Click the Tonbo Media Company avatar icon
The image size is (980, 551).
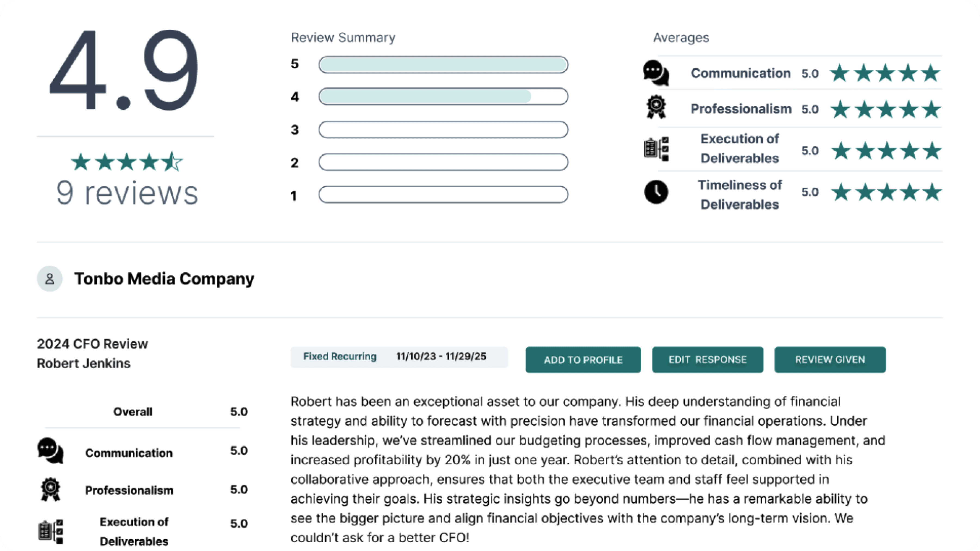tap(50, 279)
